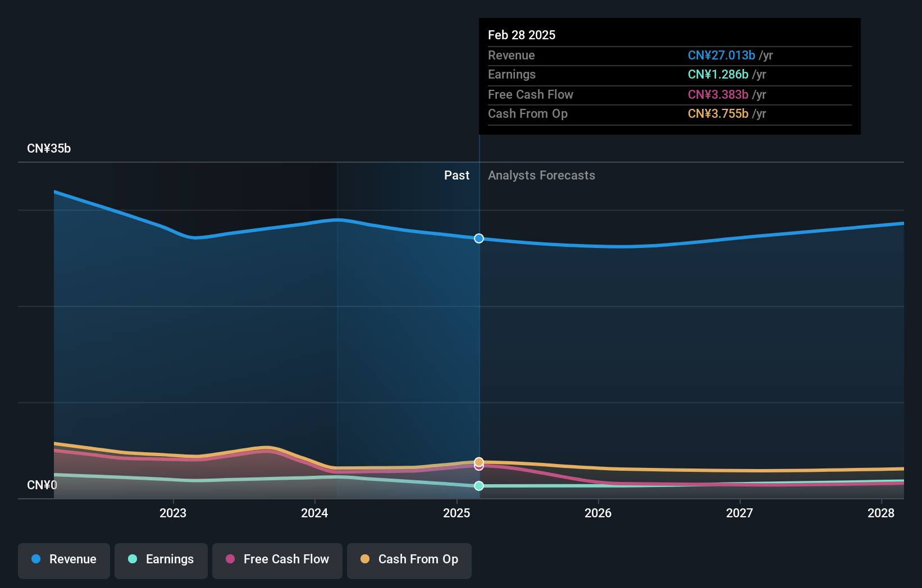Click the Free Cash Flow legend button
The image size is (922, 588).
(277, 561)
